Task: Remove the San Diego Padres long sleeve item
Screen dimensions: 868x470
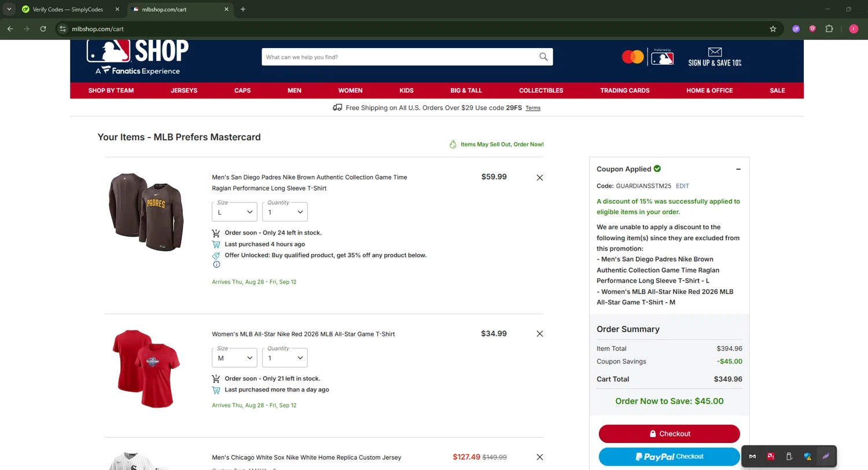Action: pyautogui.click(x=540, y=178)
